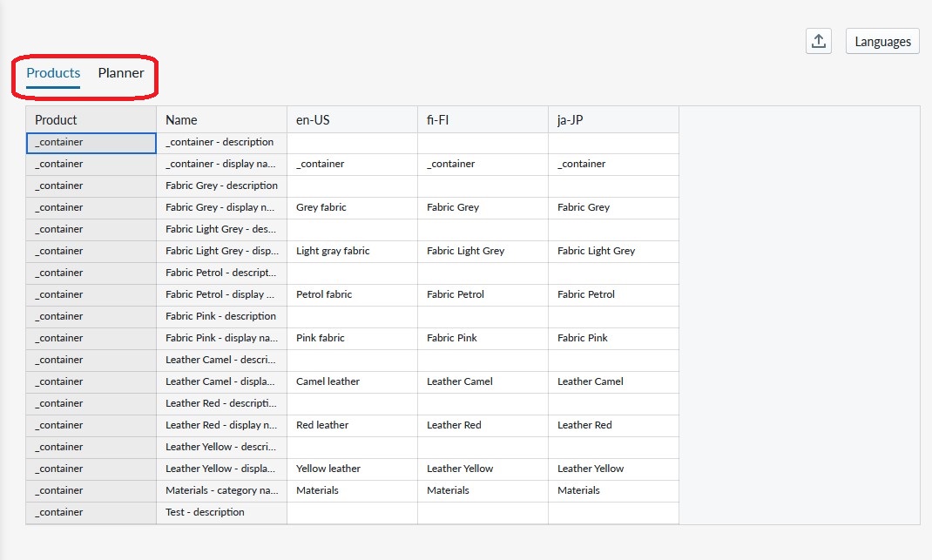Image resolution: width=932 pixels, height=560 pixels.
Task: Select the 'Fabric Pink' ja-JP cell
Action: (613, 339)
